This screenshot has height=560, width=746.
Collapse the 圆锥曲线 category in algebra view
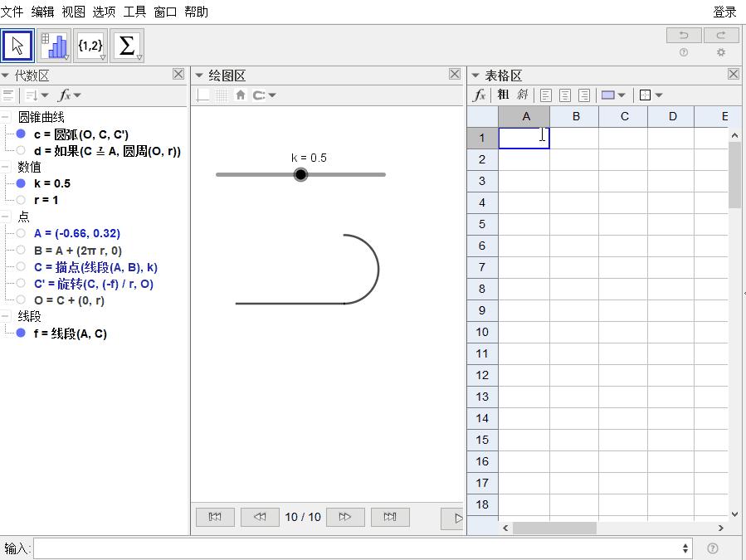6,118
